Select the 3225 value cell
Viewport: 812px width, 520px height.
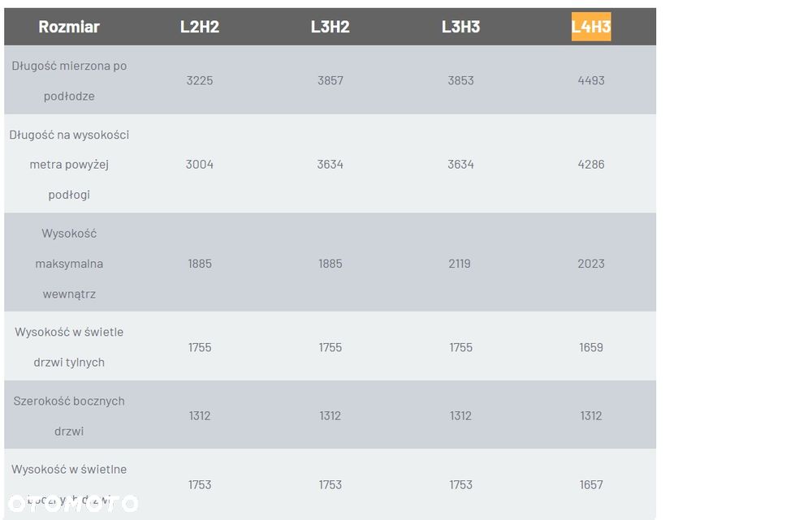[200, 80]
